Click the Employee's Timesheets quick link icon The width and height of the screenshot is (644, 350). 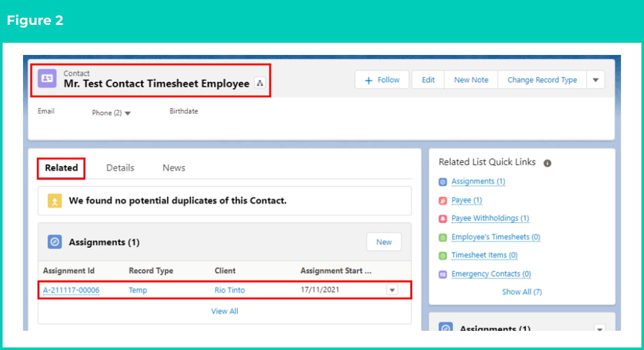click(x=443, y=237)
